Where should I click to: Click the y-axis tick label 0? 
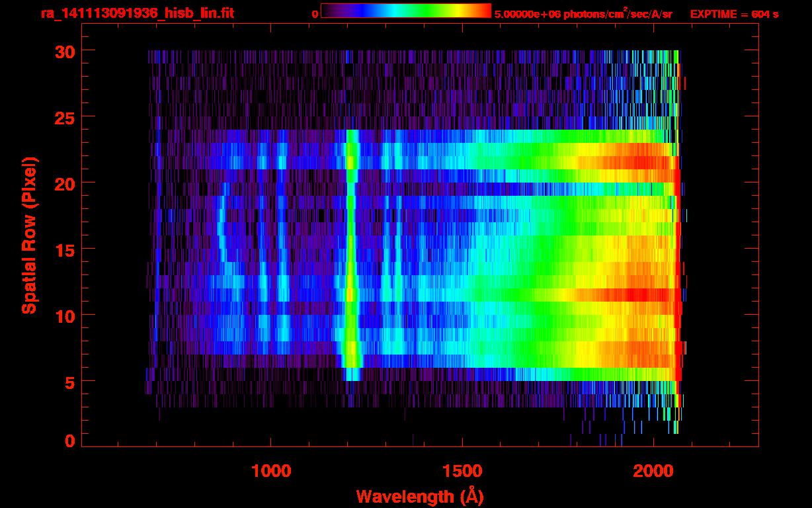click(70, 441)
